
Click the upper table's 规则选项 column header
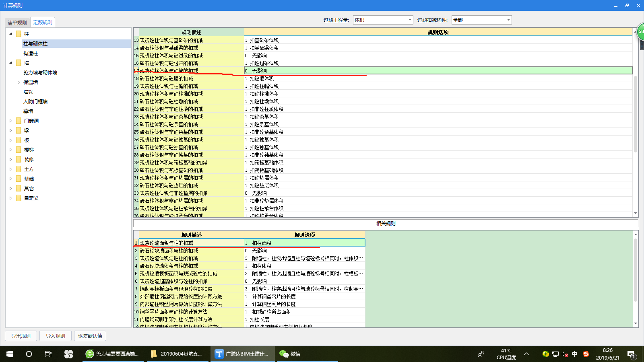click(x=438, y=32)
